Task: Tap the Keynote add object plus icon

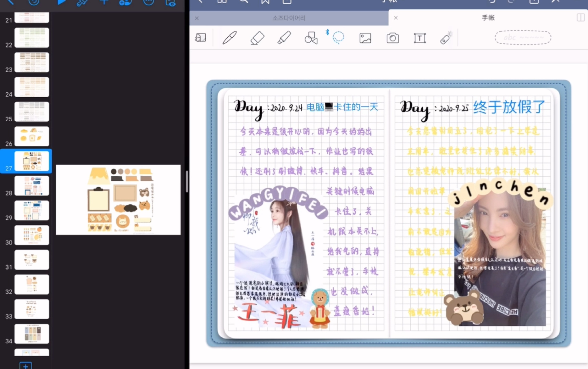Action: pyautogui.click(x=104, y=2)
